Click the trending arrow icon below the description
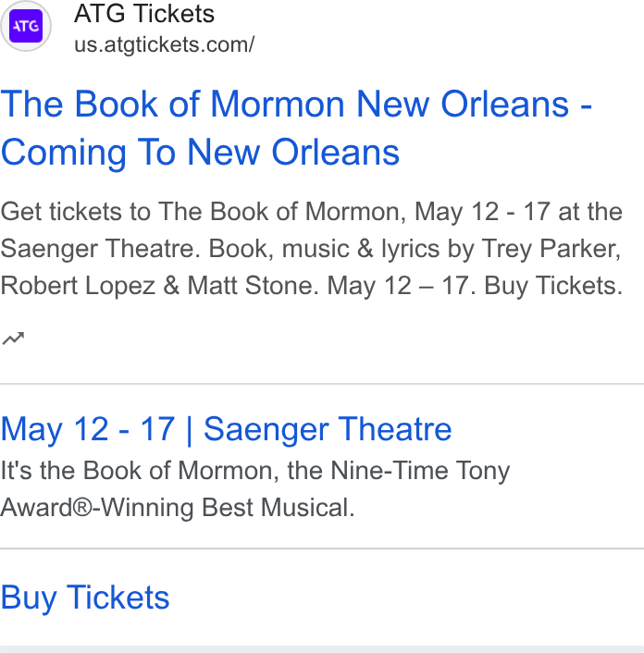This screenshot has width=644, height=653. 13,339
